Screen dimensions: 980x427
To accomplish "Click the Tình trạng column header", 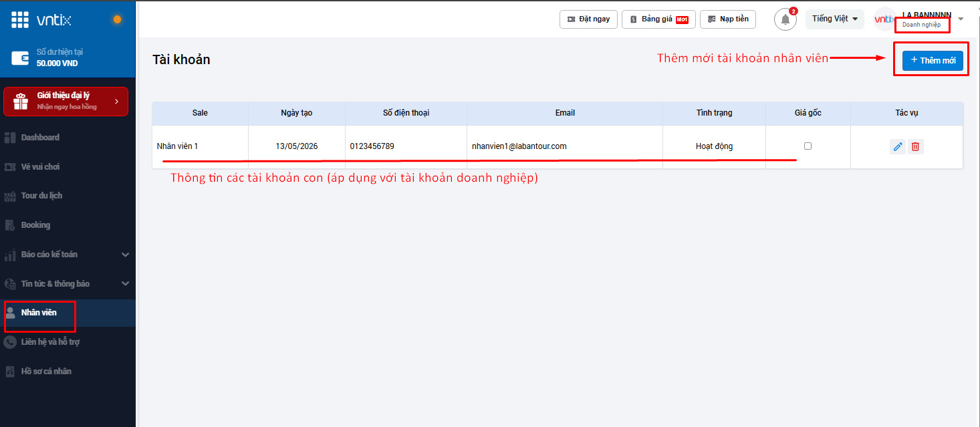I will pos(714,113).
